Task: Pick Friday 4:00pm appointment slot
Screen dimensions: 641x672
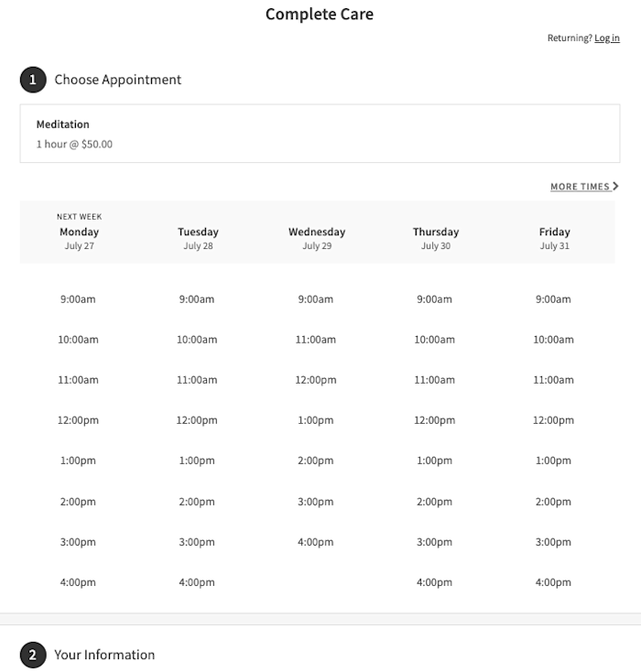Action: coord(553,582)
